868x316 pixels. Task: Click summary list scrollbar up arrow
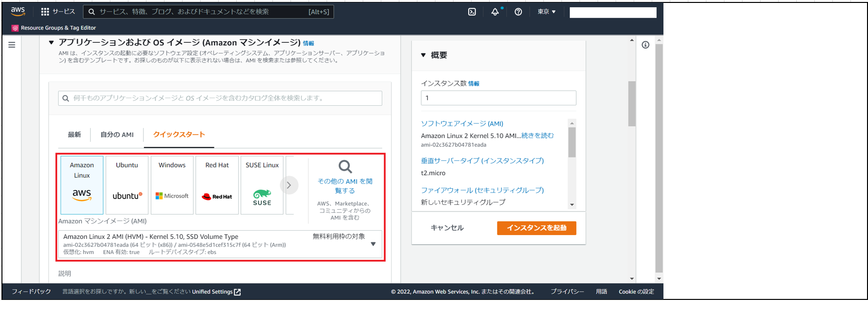[x=572, y=123]
